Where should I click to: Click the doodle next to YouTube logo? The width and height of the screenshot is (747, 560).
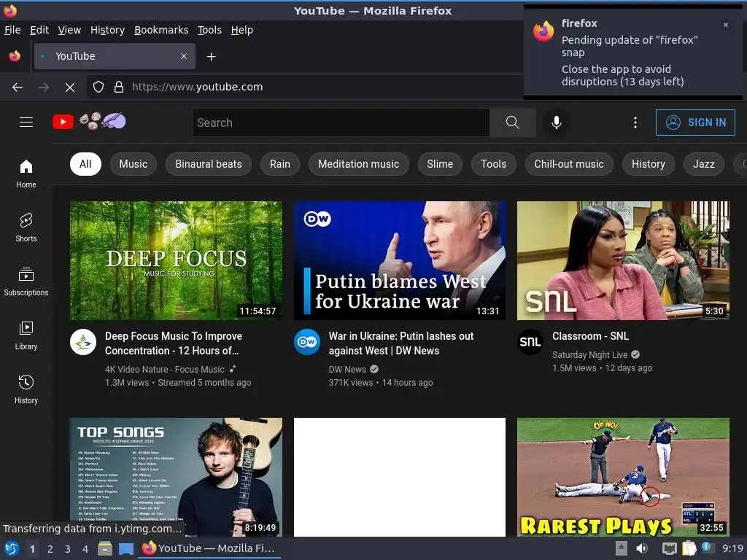(x=103, y=121)
